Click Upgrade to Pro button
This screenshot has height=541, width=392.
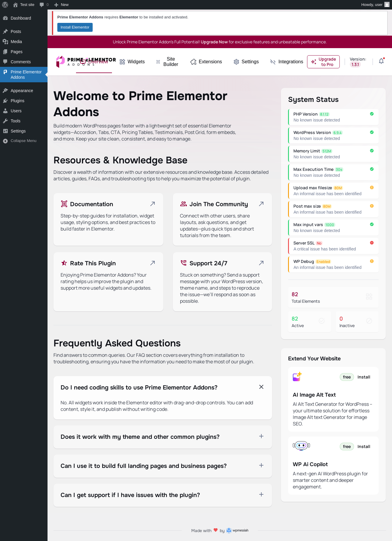click(323, 62)
